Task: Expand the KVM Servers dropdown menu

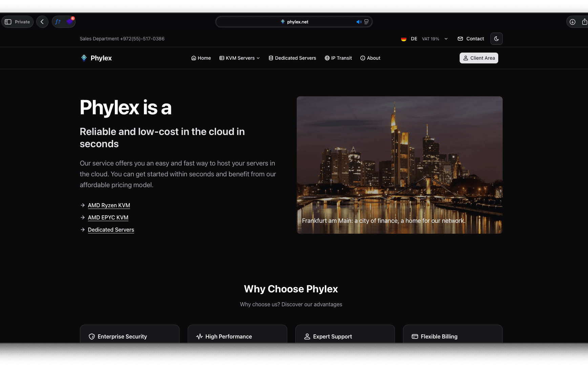Action: (x=240, y=58)
